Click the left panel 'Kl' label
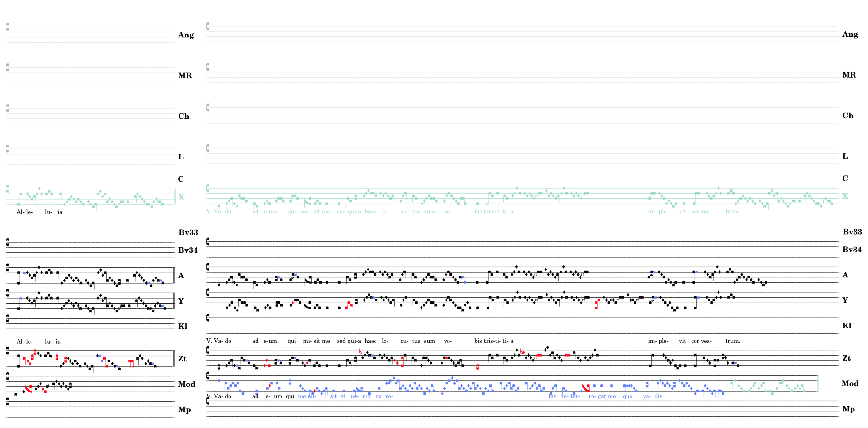The width and height of the screenshot is (868, 428). (x=182, y=326)
